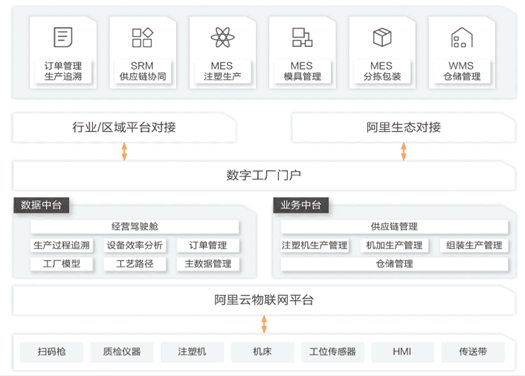Image resolution: width=525 pixels, height=376 pixels.
Task: Click the cube icon above 分拣包装
Action: click(382, 37)
